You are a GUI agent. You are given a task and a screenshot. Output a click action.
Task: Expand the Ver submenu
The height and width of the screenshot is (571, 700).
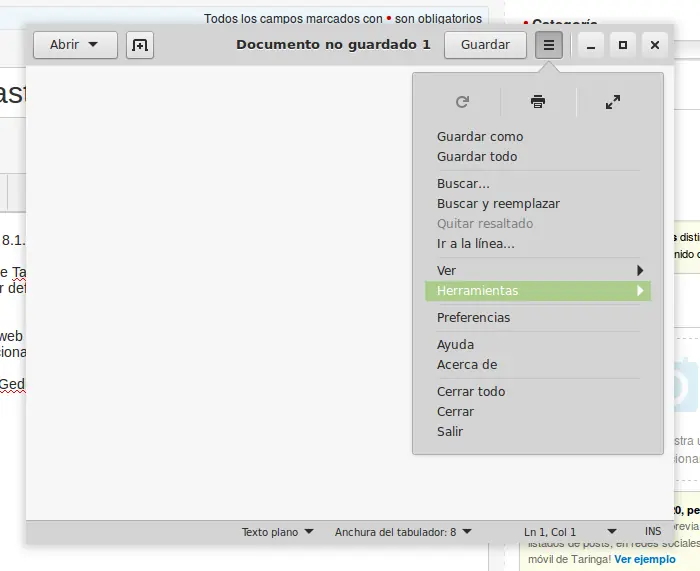(538, 271)
